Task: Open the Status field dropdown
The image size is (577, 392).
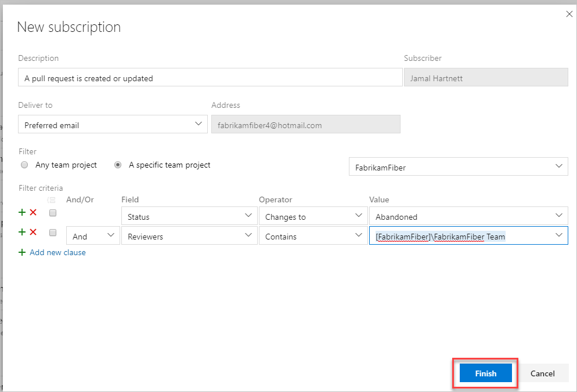Action: coord(189,216)
